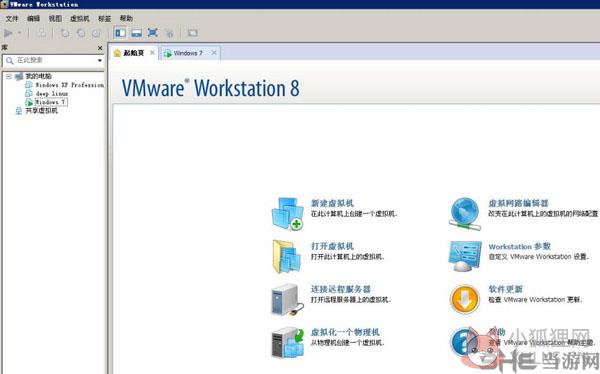This screenshot has height=374, width=600.
Task: Toggle the Show Library toolbar button
Action: pyautogui.click(x=121, y=33)
